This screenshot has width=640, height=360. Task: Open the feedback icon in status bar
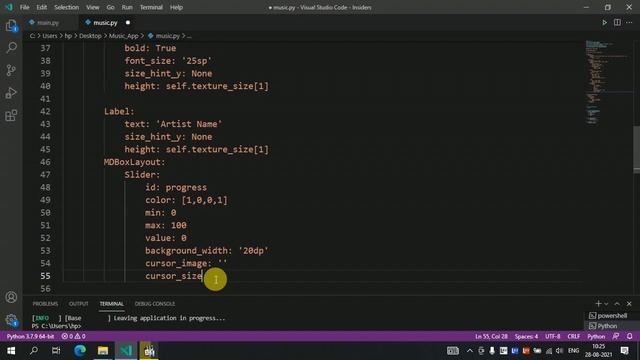[616, 336]
